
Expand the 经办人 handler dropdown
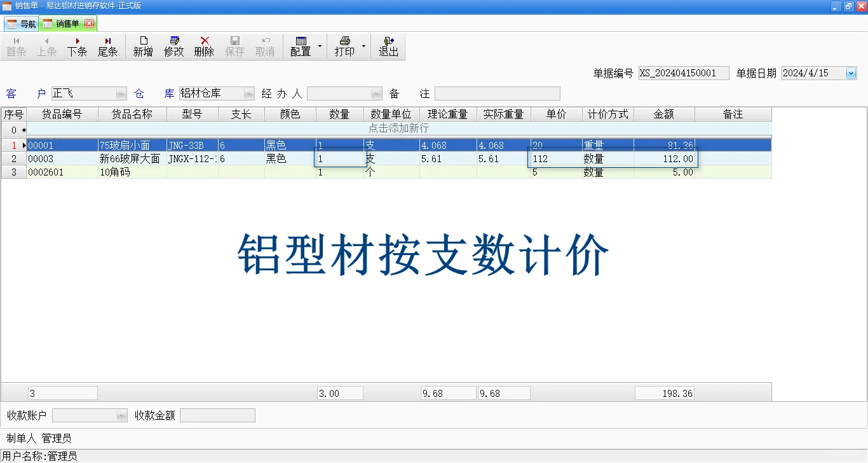coord(376,93)
